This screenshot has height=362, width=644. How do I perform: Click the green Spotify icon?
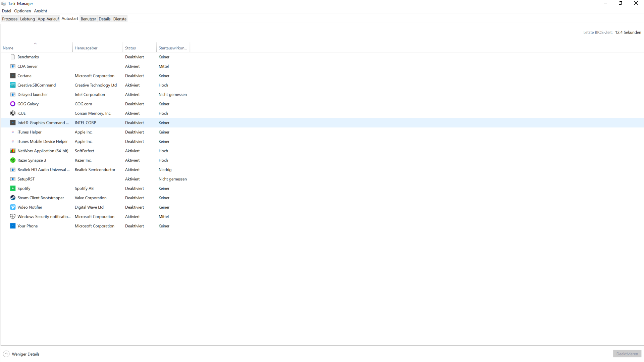13,189
